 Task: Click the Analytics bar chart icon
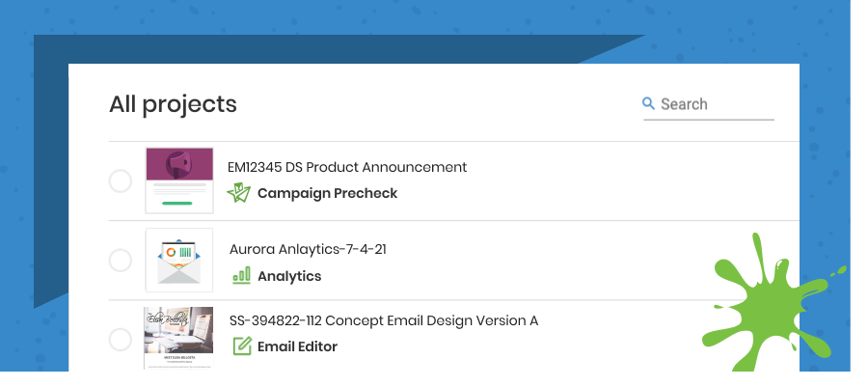240,276
